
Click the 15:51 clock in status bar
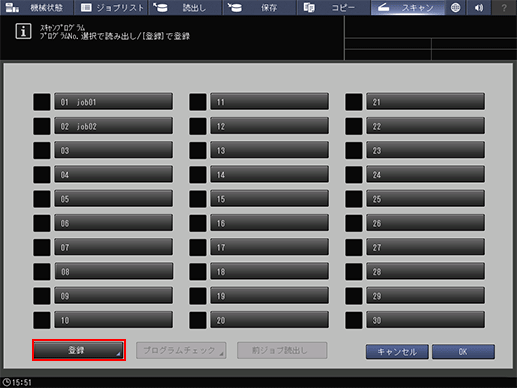click(x=17, y=382)
